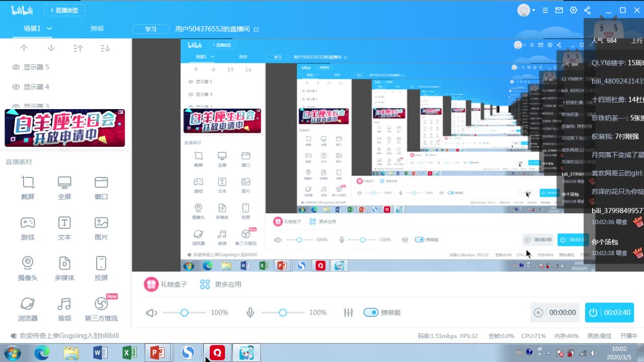Adjust the speaker volume slider
Image resolution: width=644 pixels, height=362 pixels.
click(x=184, y=313)
